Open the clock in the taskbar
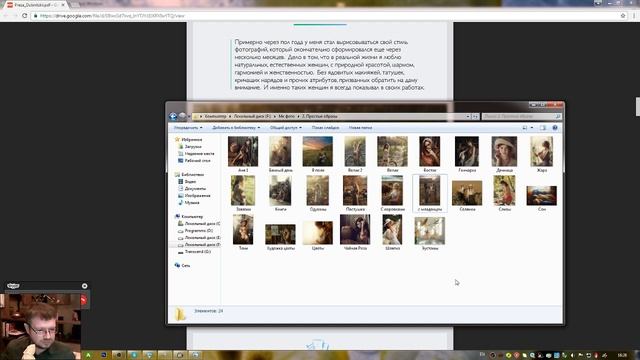This screenshot has height=360, width=640. (x=622, y=356)
